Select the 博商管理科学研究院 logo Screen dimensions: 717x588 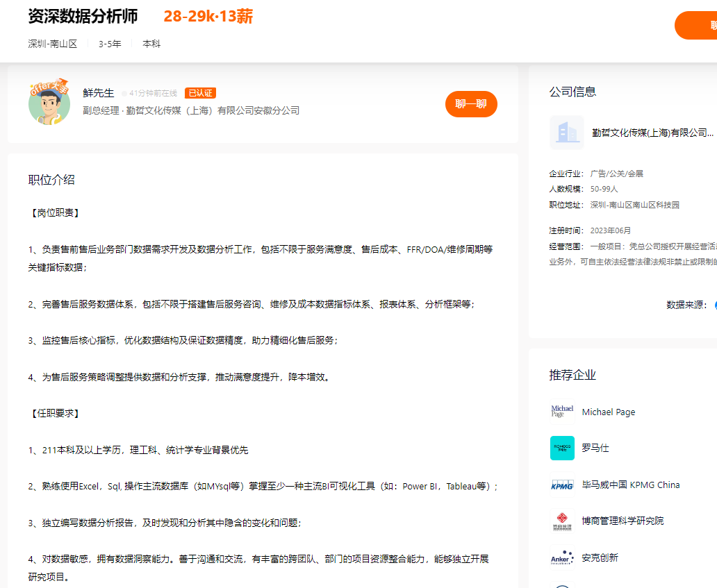(562, 521)
